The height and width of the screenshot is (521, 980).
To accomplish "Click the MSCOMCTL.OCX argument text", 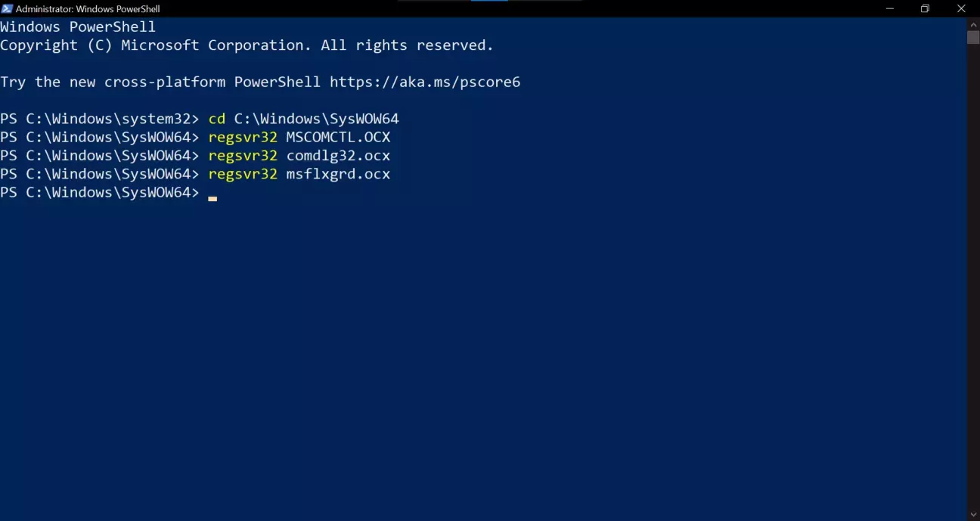I will coord(338,137).
